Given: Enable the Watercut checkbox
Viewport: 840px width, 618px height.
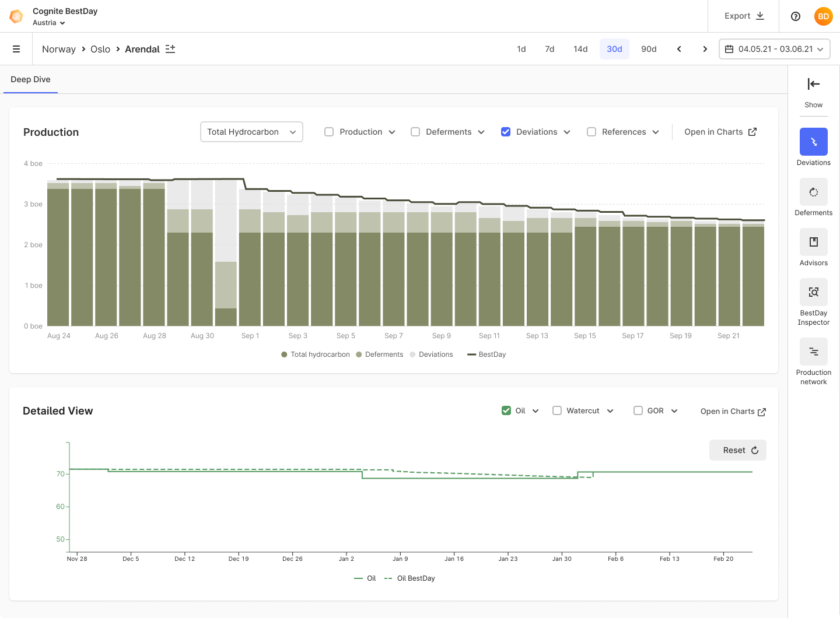Looking at the screenshot, I should pos(557,410).
